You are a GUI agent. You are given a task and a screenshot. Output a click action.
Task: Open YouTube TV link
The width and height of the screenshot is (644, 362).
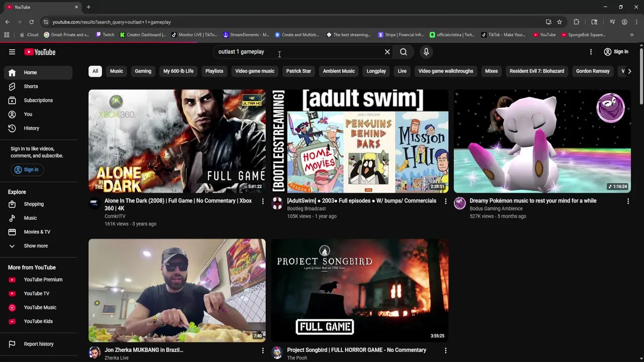click(x=38, y=294)
